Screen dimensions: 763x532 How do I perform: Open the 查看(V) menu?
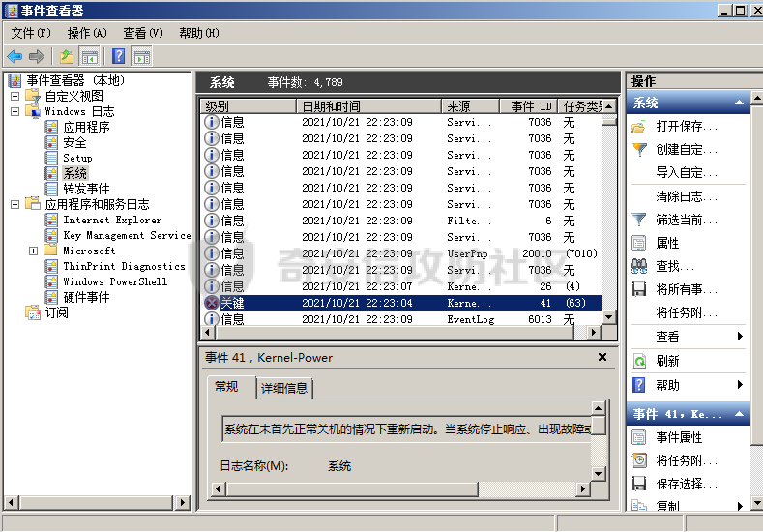click(143, 33)
